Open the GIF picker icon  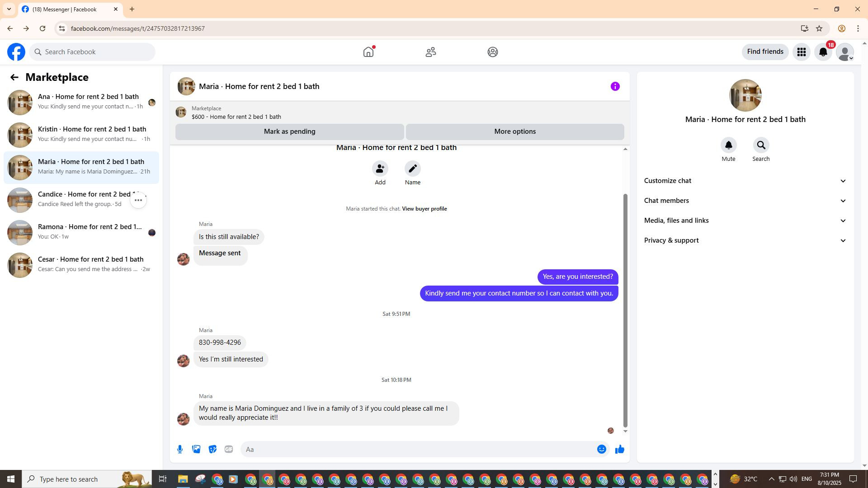pyautogui.click(x=229, y=449)
